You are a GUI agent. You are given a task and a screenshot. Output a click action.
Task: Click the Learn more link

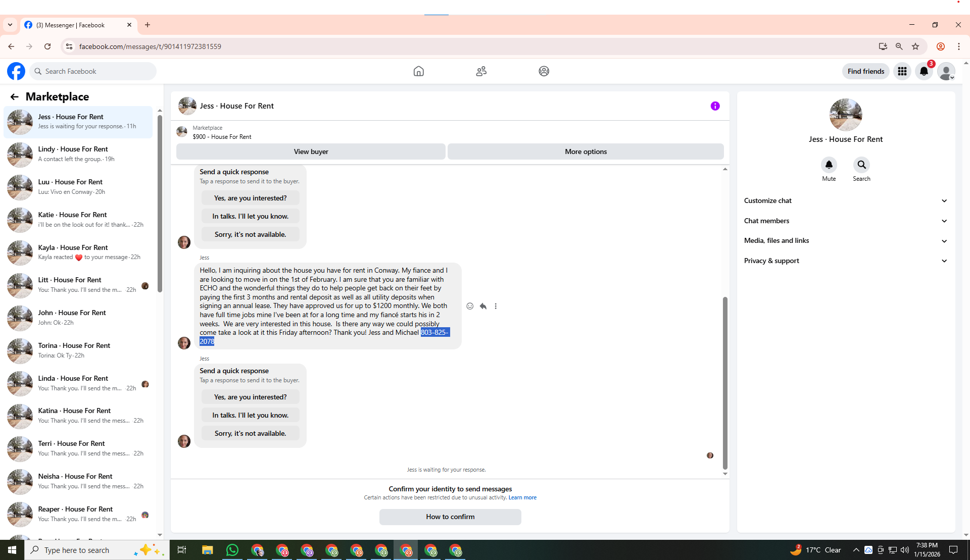pyautogui.click(x=522, y=498)
